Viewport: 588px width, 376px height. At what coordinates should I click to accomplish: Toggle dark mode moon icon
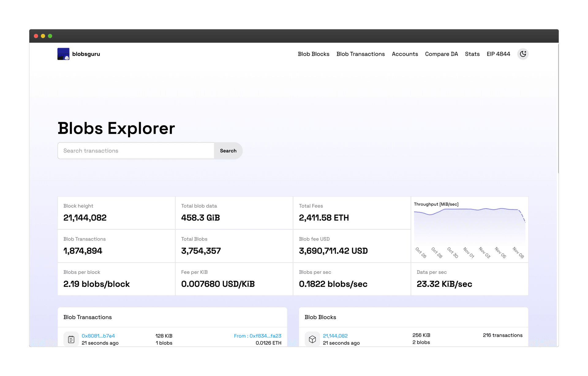click(x=523, y=54)
